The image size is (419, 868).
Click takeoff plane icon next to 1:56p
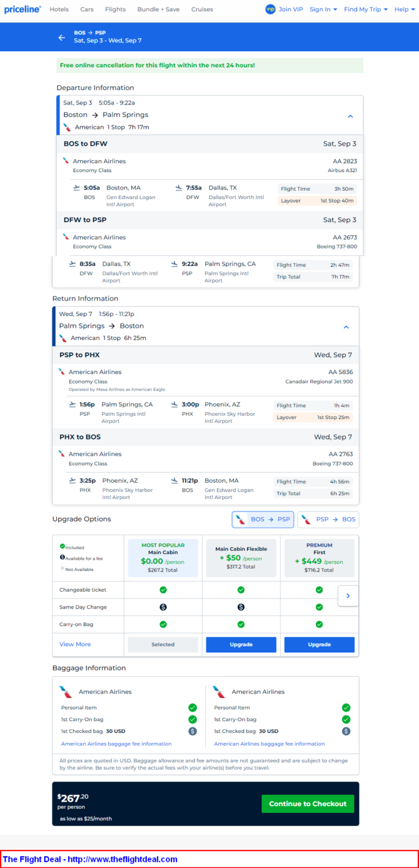[x=73, y=404]
